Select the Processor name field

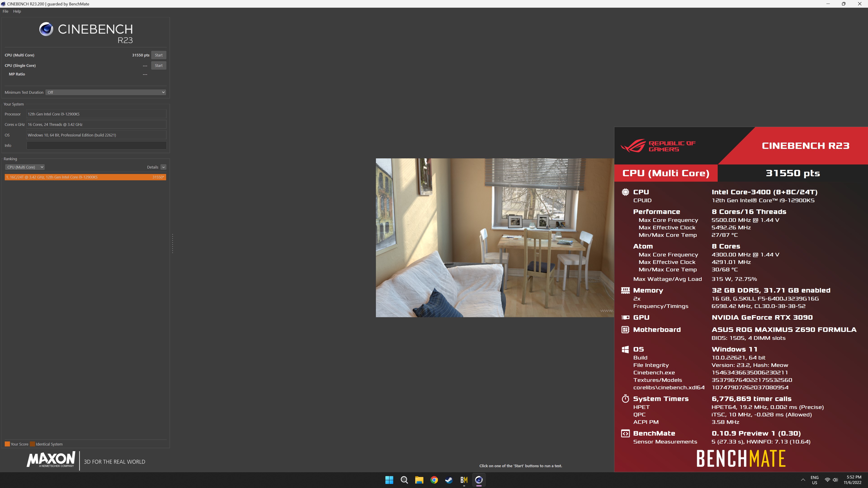(96, 114)
